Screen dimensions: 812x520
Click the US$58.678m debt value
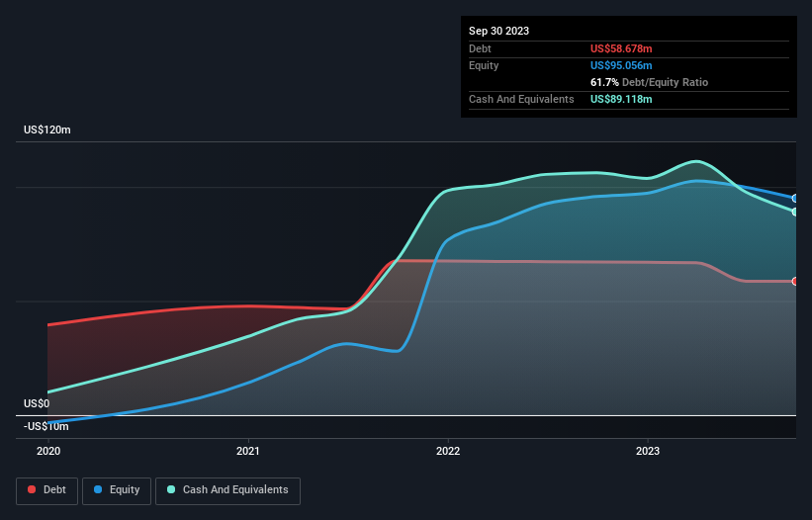coord(621,48)
